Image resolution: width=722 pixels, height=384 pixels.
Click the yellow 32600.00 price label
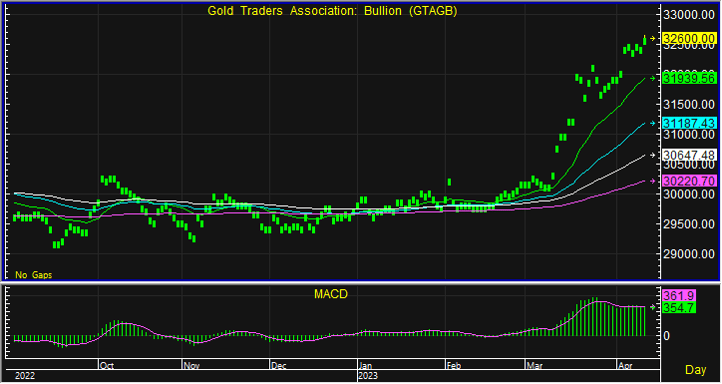[689, 39]
